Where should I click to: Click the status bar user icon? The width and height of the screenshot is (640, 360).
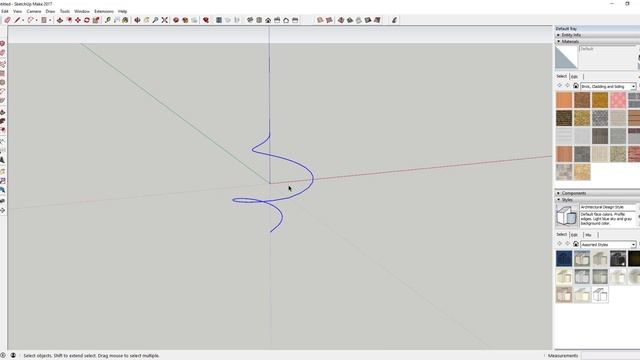pos(13,356)
